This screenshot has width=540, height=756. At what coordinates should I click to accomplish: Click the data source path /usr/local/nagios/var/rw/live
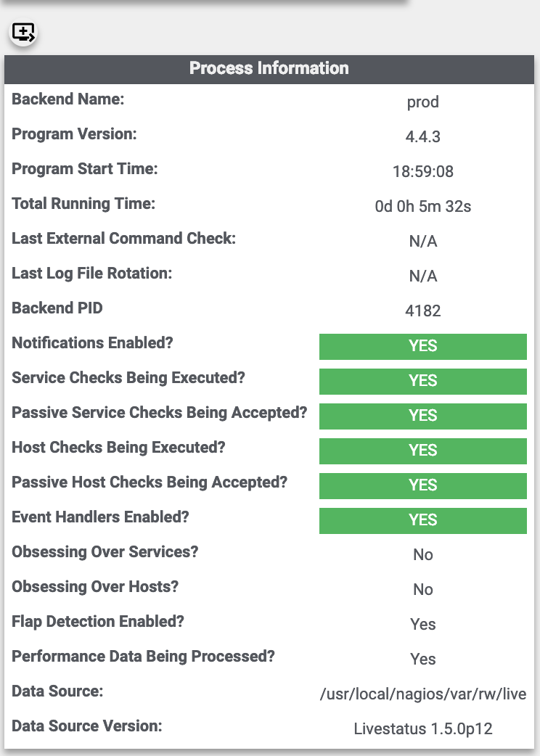[422, 694]
